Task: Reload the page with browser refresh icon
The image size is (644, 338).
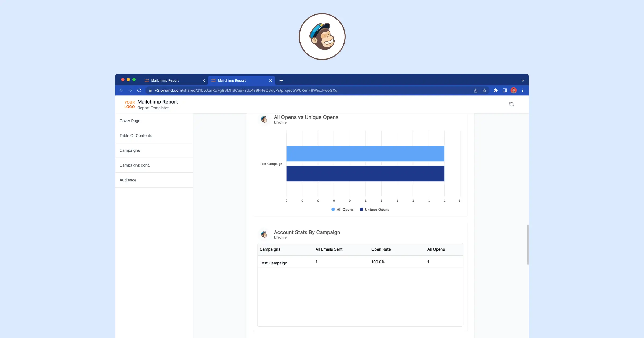Action: click(139, 90)
